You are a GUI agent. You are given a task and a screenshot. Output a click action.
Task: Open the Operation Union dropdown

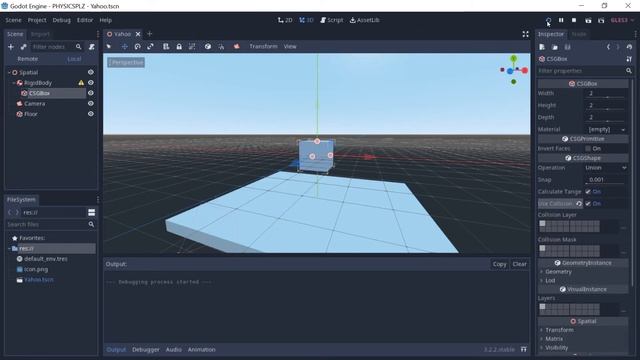point(607,168)
